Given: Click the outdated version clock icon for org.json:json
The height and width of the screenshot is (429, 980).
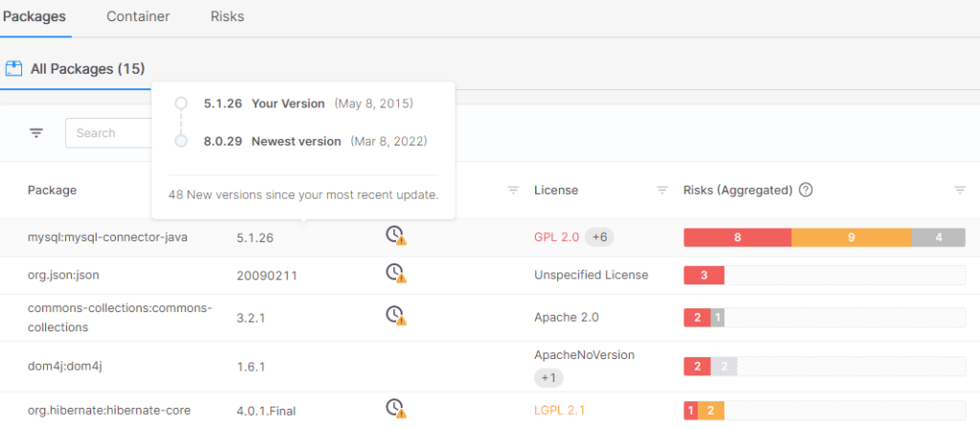Looking at the screenshot, I should 396,273.
